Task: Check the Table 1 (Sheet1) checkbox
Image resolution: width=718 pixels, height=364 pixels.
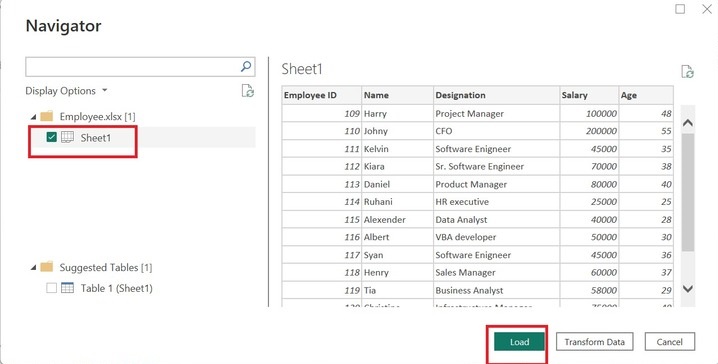Action: [51, 288]
